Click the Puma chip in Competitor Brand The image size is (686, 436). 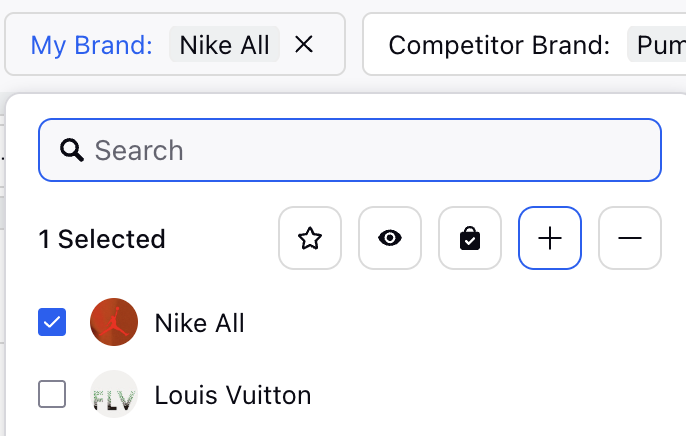point(656,44)
